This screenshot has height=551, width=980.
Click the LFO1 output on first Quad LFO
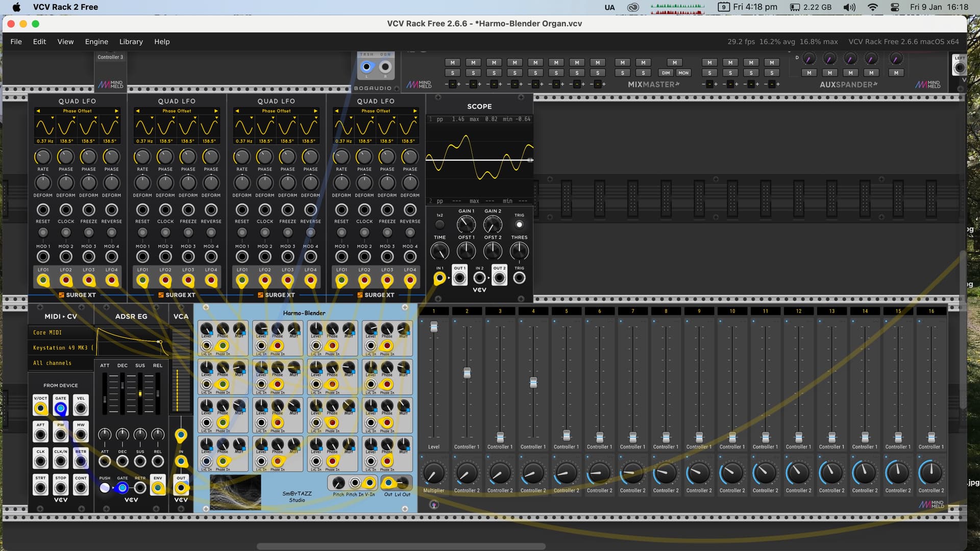pos(43,280)
